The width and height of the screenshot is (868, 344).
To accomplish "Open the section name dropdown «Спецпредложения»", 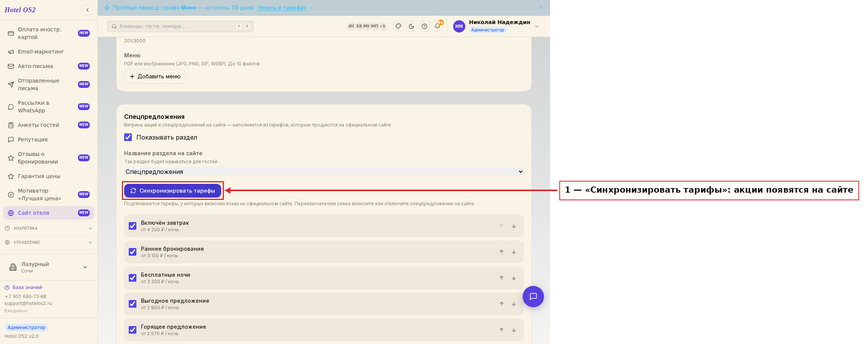I will (324, 172).
